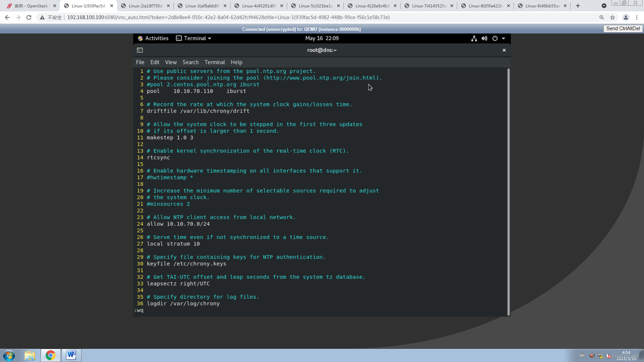Viewport: 644px width, 362px height.
Task: Launch Chrome from the taskbar icon
Action: [x=50, y=355]
